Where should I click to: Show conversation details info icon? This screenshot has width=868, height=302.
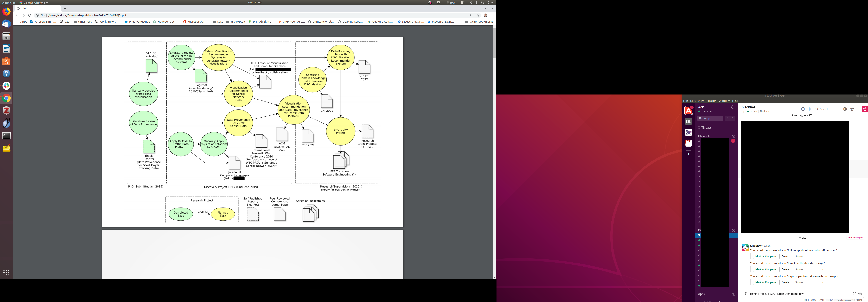point(803,109)
